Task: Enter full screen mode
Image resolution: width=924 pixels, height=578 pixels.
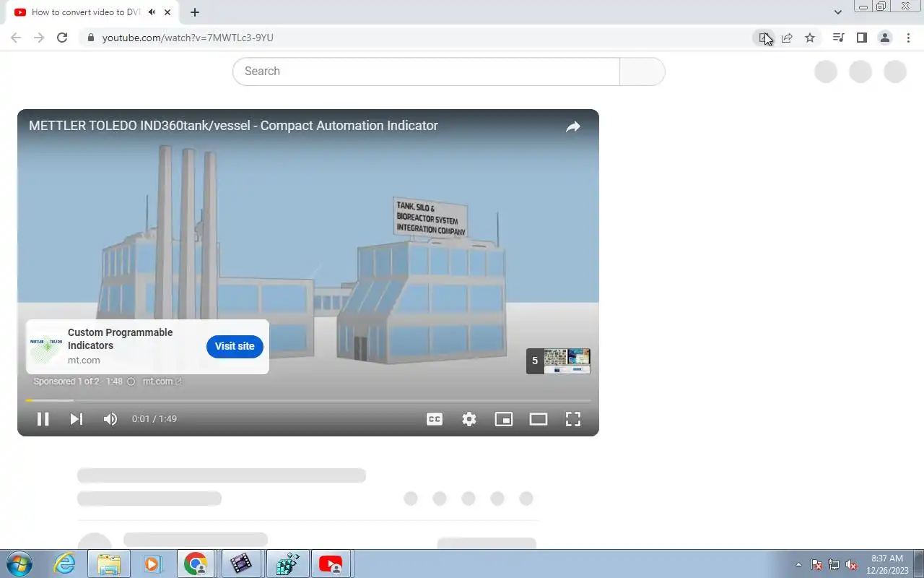Action: click(573, 419)
